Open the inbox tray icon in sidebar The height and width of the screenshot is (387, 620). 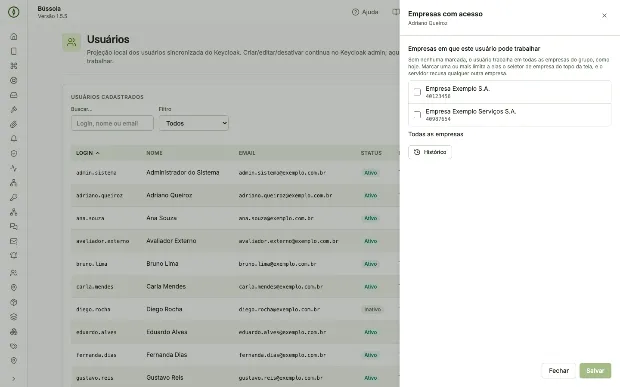(x=14, y=95)
